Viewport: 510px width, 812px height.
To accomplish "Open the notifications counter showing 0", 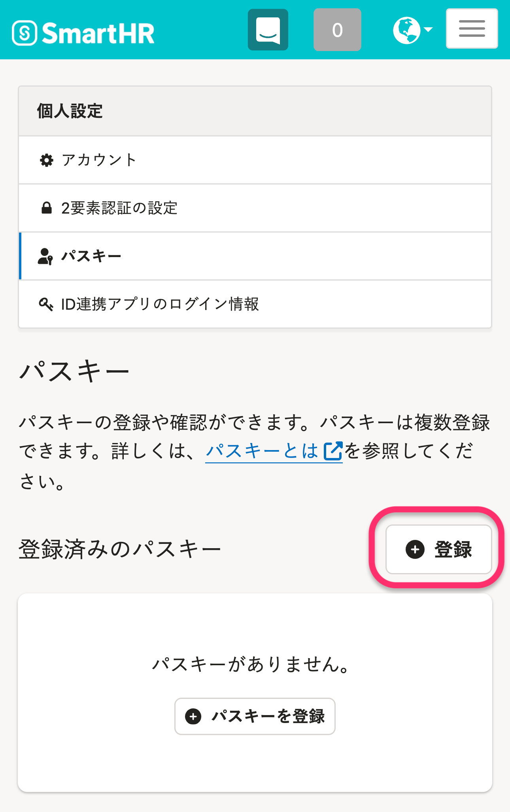I will [x=337, y=30].
